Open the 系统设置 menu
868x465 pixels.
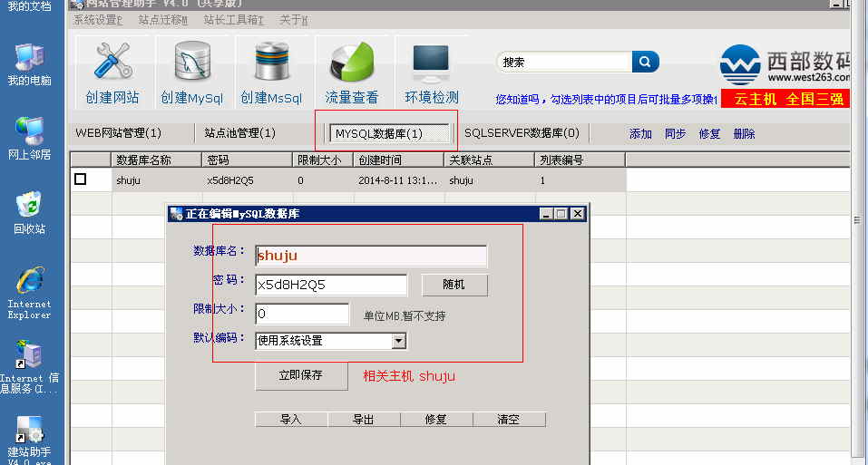click(97, 20)
